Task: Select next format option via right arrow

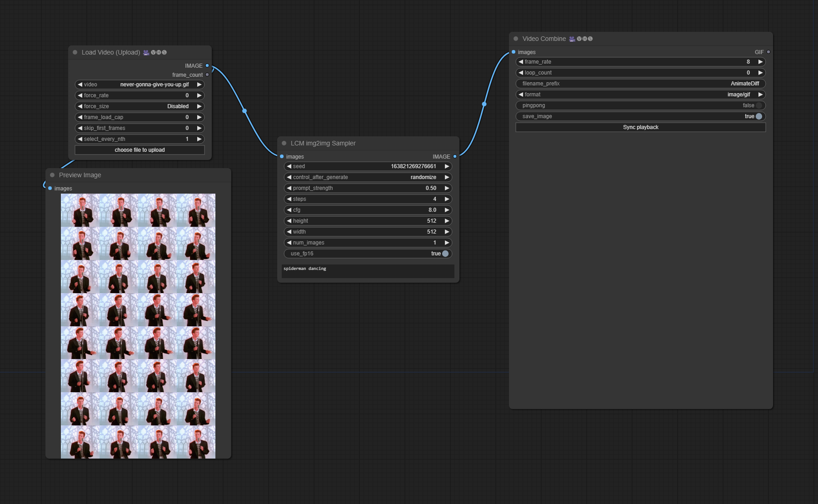Action: coord(760,95)
